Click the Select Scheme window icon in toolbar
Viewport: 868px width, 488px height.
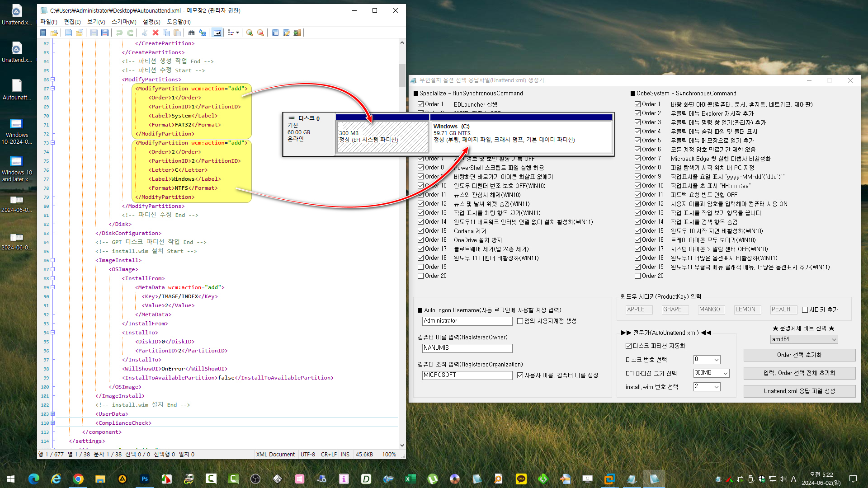click(275, 33)
